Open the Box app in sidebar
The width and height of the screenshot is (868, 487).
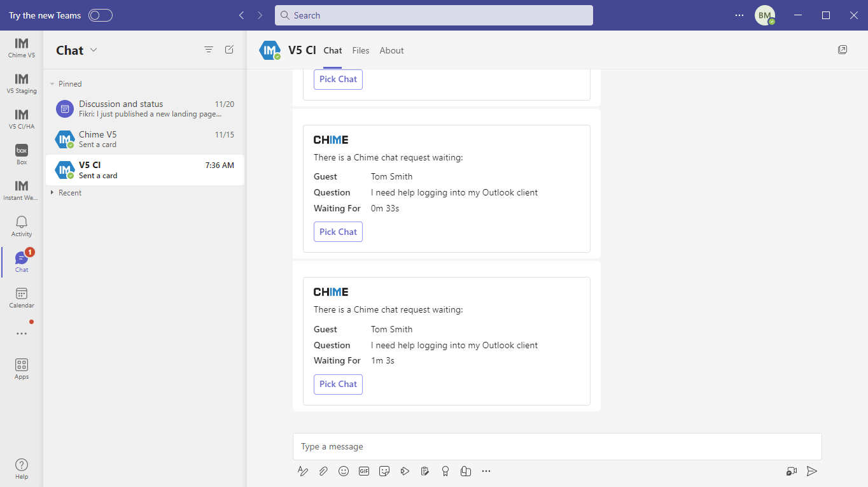point(22,155)
